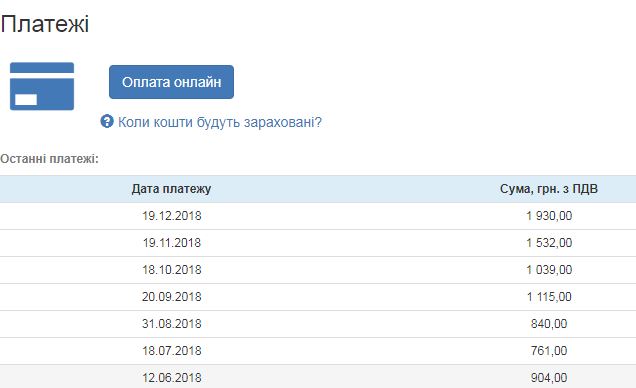The width and height of the screenshot is (636, 388).
Task: Select the payment date 18.07.2018
Action: click(172, 351)
